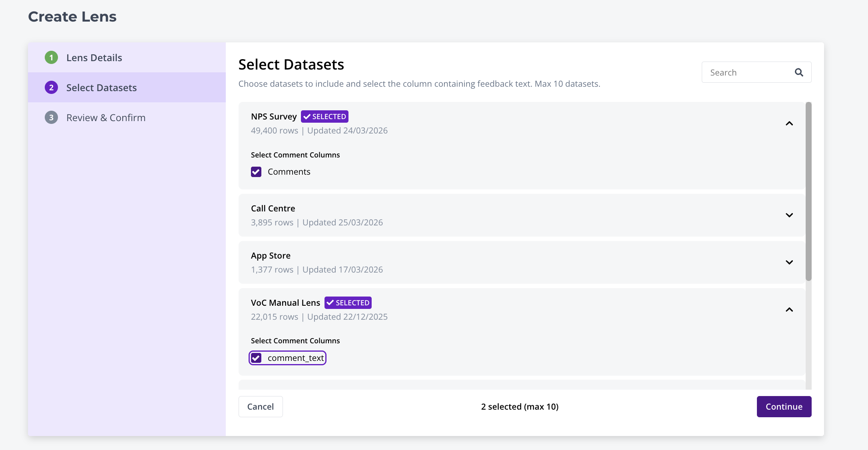The height and width of the screenshot is (450, 868).
Task: Click the dataset list scrollbar thumb
Action: pyautogui.click(x=808, y=191)
